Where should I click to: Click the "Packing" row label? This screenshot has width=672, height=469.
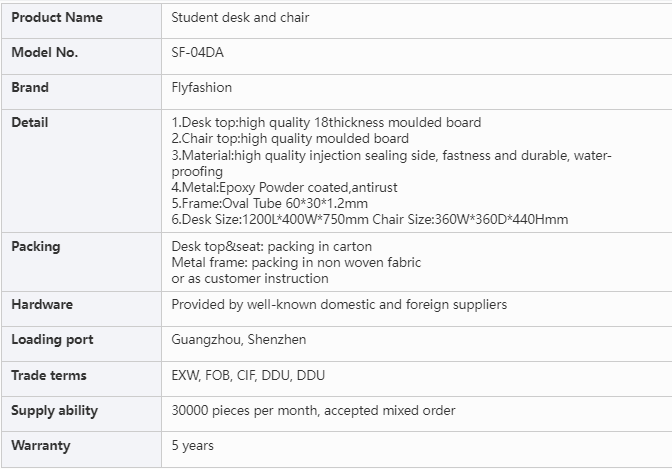click(36, 246)
